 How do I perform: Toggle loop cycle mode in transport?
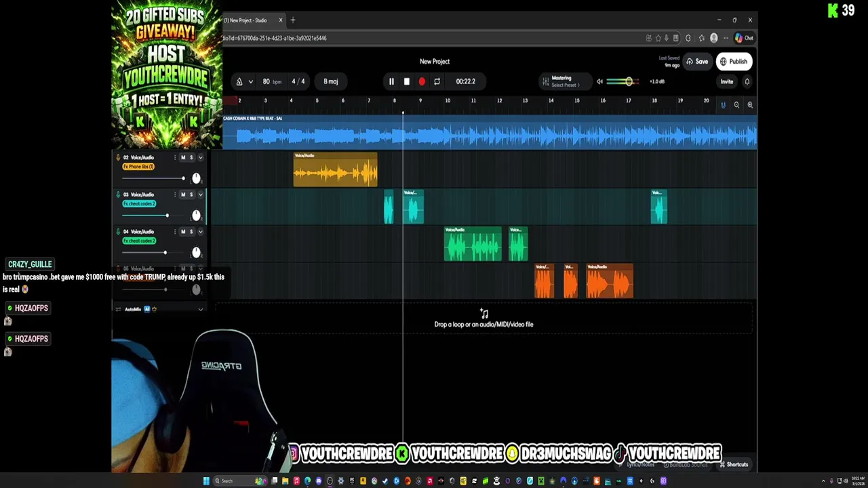437,81
